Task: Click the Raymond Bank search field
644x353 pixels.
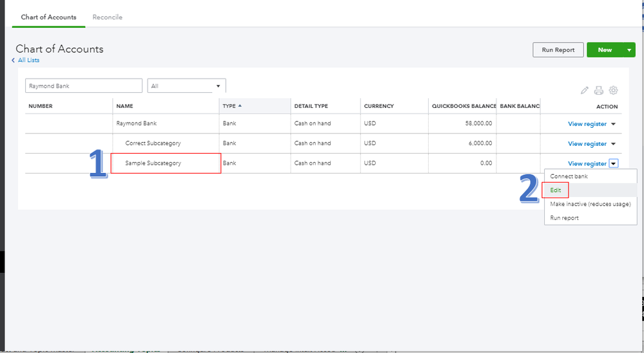Action: pos(84,86)
